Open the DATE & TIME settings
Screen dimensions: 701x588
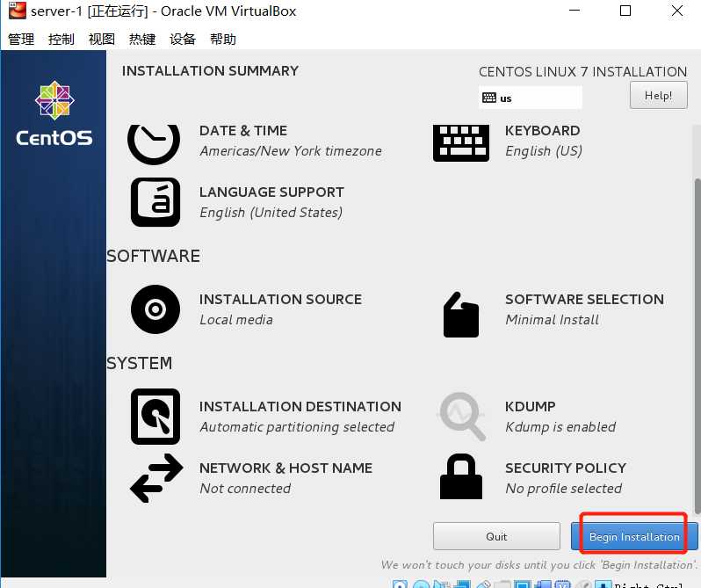[x=243, y=131]
